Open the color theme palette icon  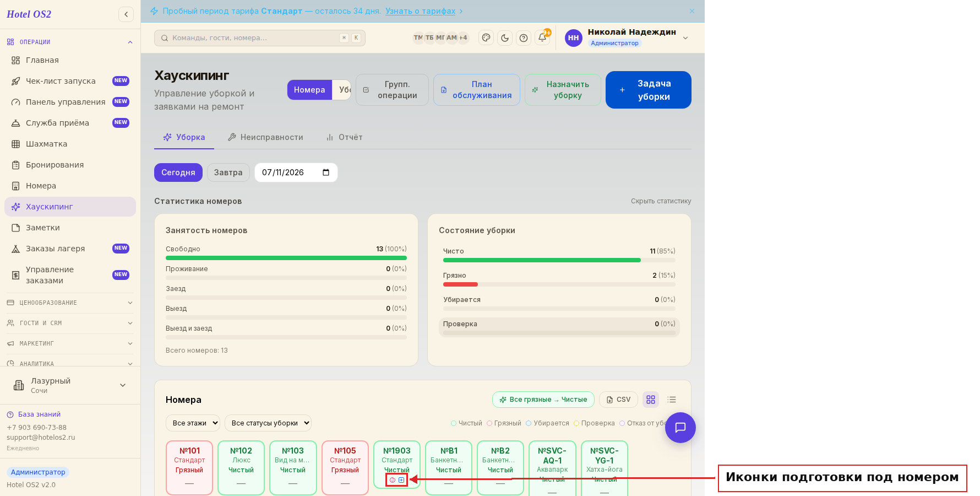(486, 38)
